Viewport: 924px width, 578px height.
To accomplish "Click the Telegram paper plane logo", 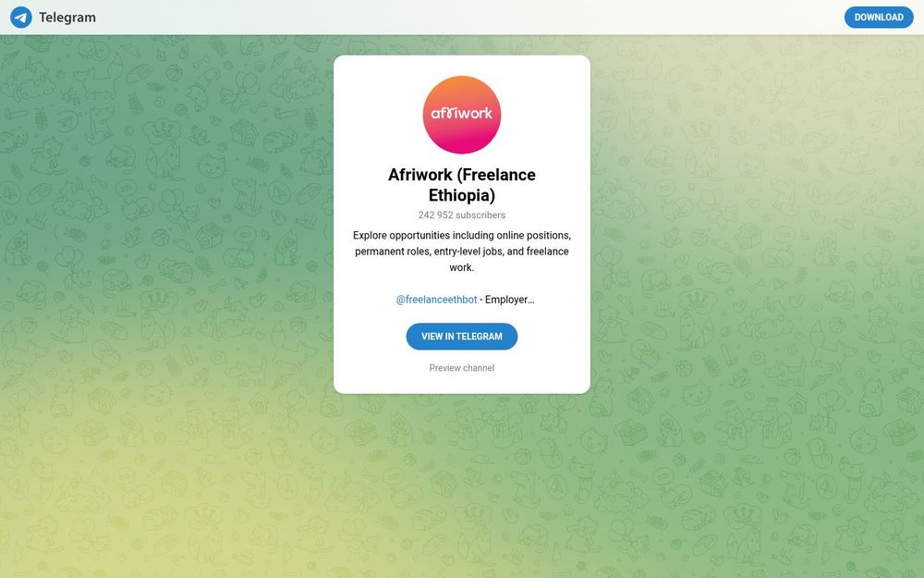I will click(x=21, y=17).
